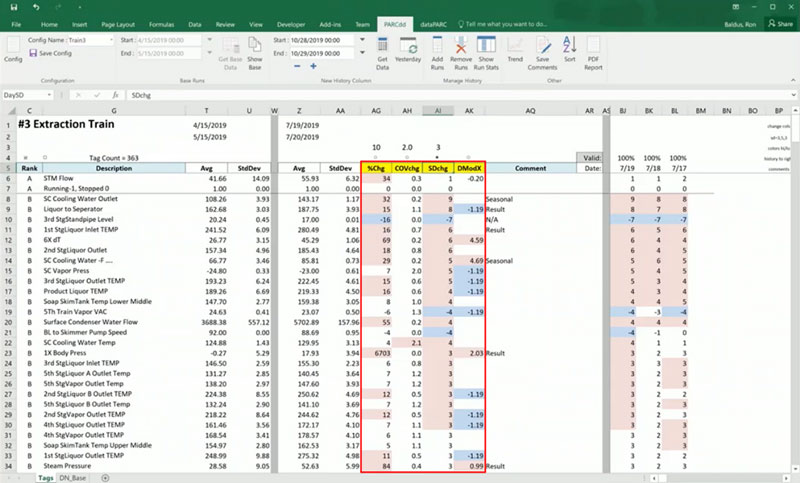Switch to the dataPARC tab
The width and height of the screenshot is (800, 483).
click(434, 24)
